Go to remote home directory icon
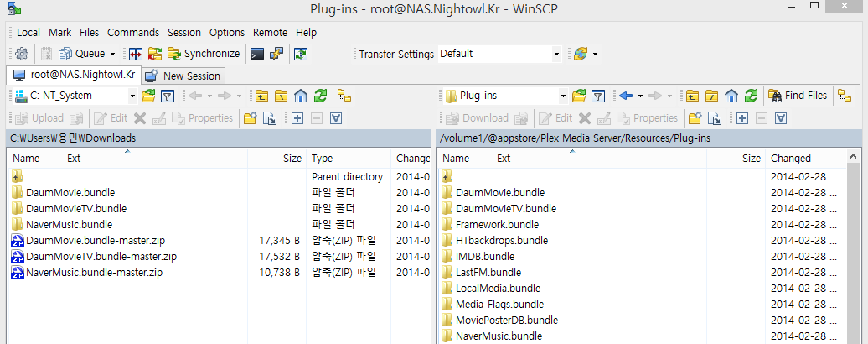The height and width of the screenshot is (344, 868). coord(731,96)
